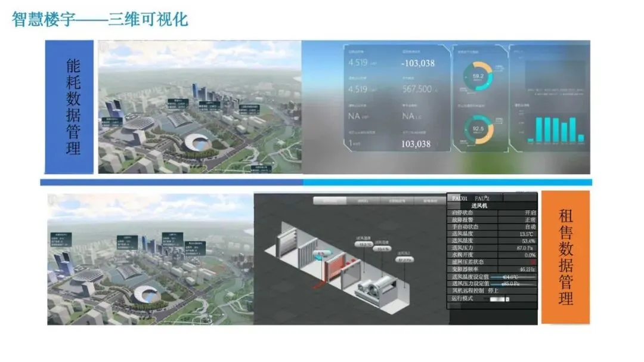
Task: Click the 变频器频率 value 46.2Hz
Action: pyautogui.click(x=527, y=269)
